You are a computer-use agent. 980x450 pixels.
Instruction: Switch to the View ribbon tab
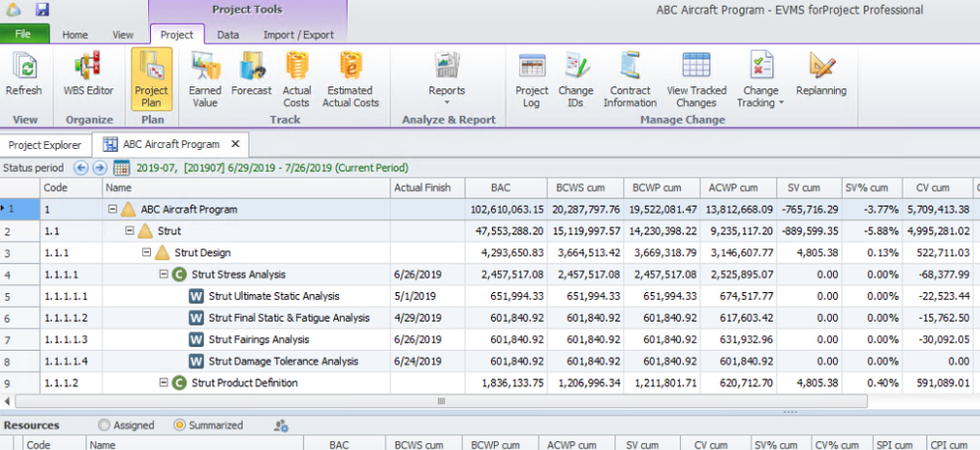click(123, 35)
